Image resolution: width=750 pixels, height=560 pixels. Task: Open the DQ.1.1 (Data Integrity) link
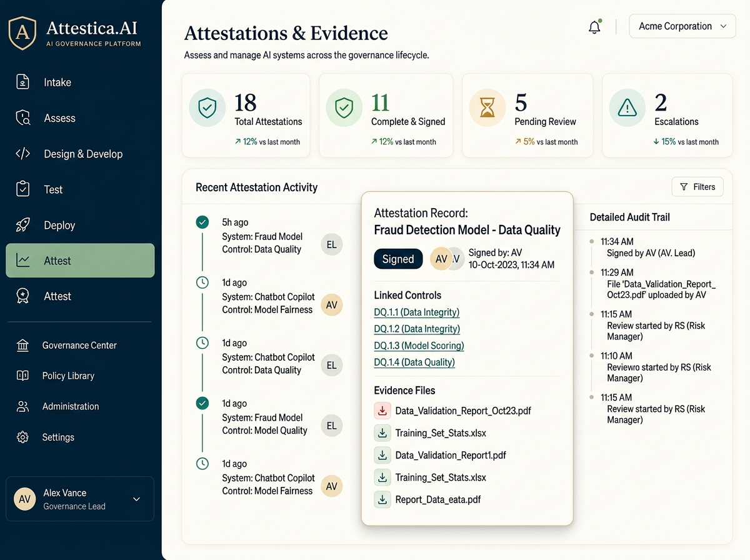pos(416,312)
